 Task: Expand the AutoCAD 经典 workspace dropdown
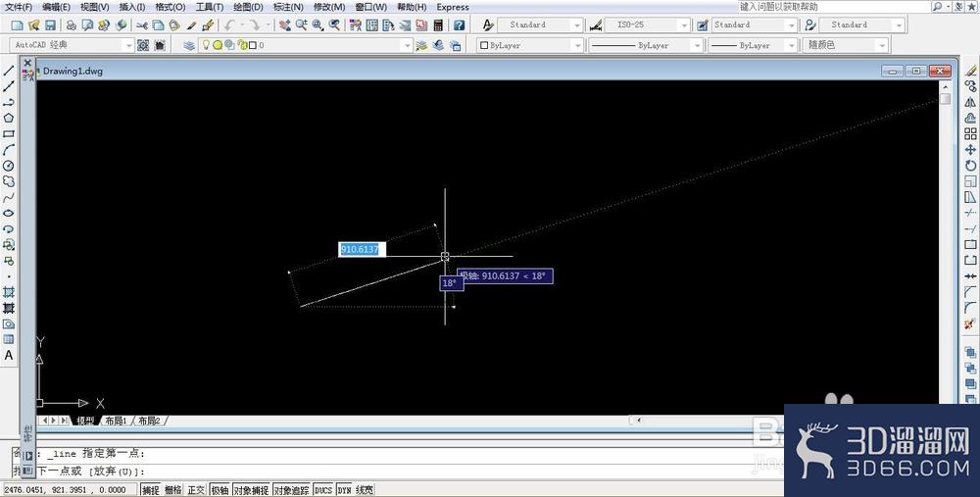pos(128,45)
